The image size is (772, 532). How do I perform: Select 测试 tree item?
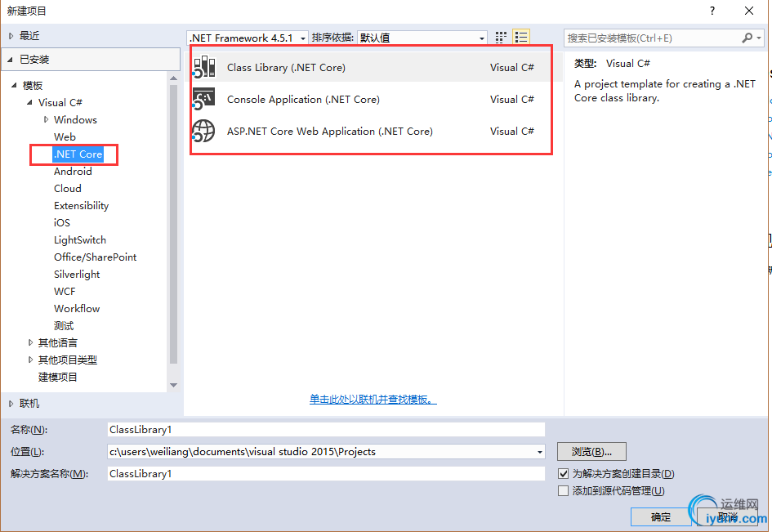point(64,326)
